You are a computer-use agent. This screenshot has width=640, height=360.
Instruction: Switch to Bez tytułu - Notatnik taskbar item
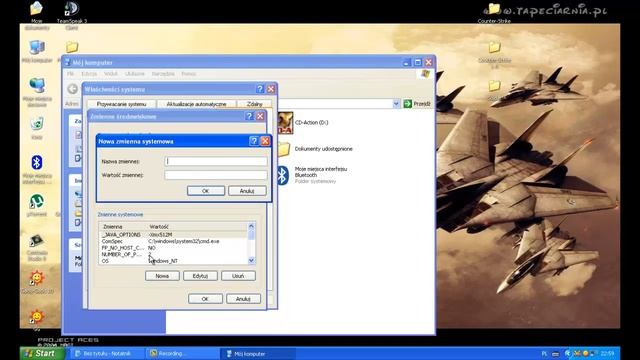pos(107,354)
